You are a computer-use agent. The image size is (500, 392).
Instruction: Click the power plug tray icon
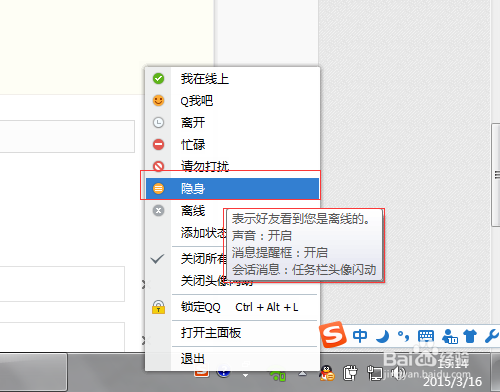point(350,373)
